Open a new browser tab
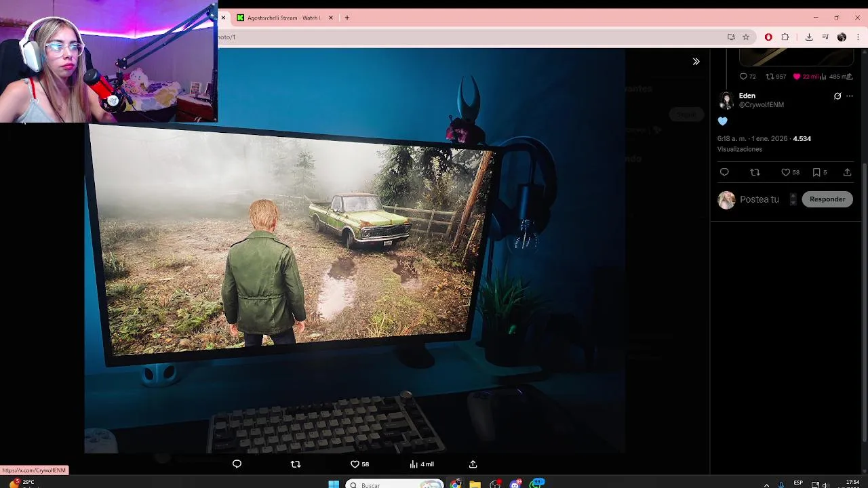This screenshot has width=868, height=488. 347,18
